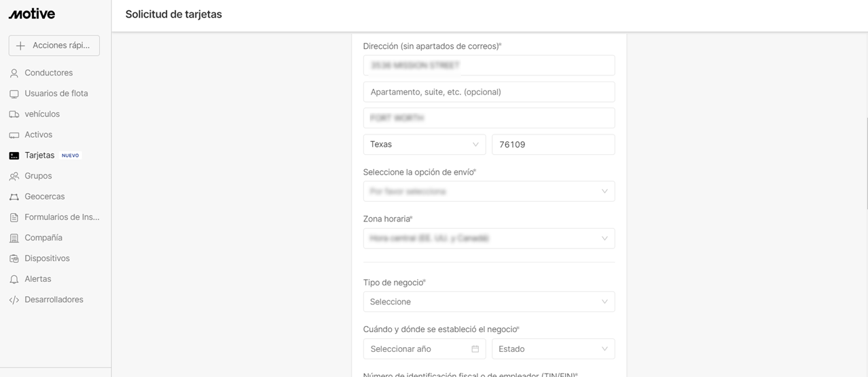868x377 pixels.
Task: Click the Apartamento, suite optional field
Action: point(488,92)
